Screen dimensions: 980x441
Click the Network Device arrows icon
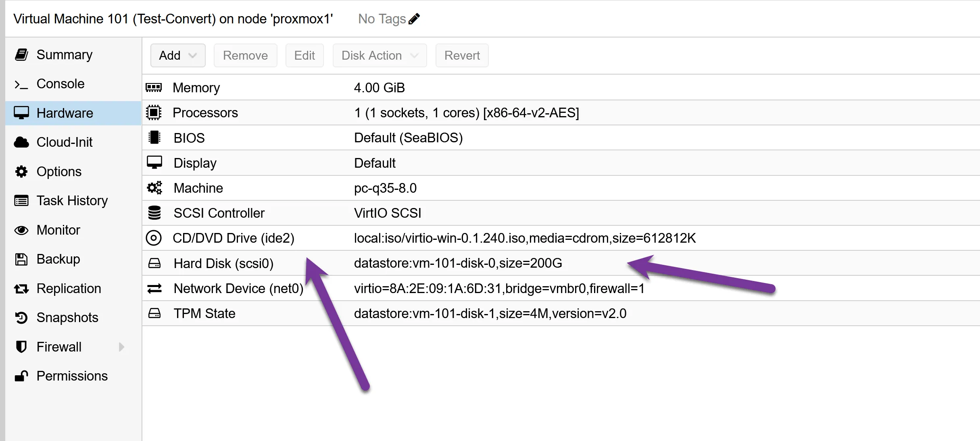(x=154, y=288)
